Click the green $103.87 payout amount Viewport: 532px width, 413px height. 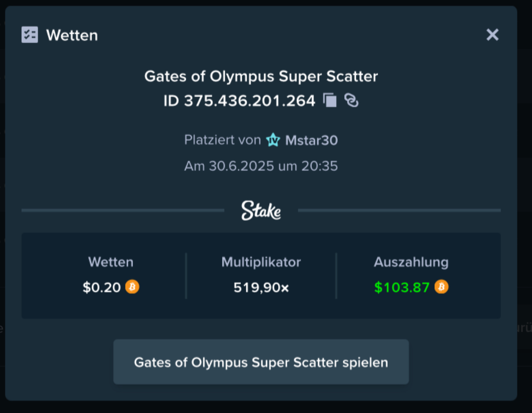pos(402,287)
